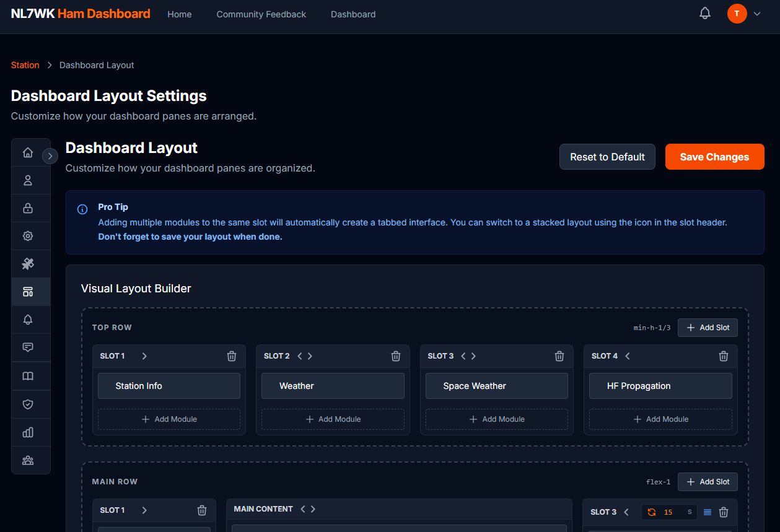Image resolution: width=780 pixels, height=532 pixels.
Task: Open the people group icon in sidebar
Action: pyautogui.click(x=28, y=460)
